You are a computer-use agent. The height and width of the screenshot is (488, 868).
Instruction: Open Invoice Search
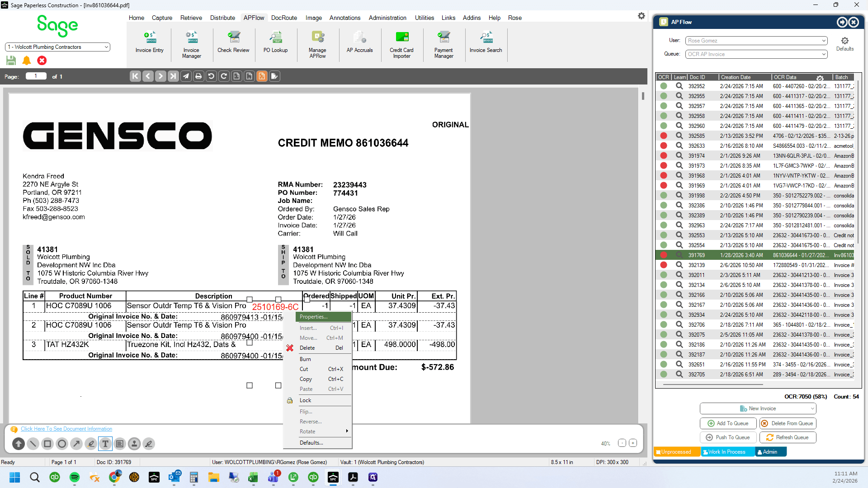click(x=486, y=43)
